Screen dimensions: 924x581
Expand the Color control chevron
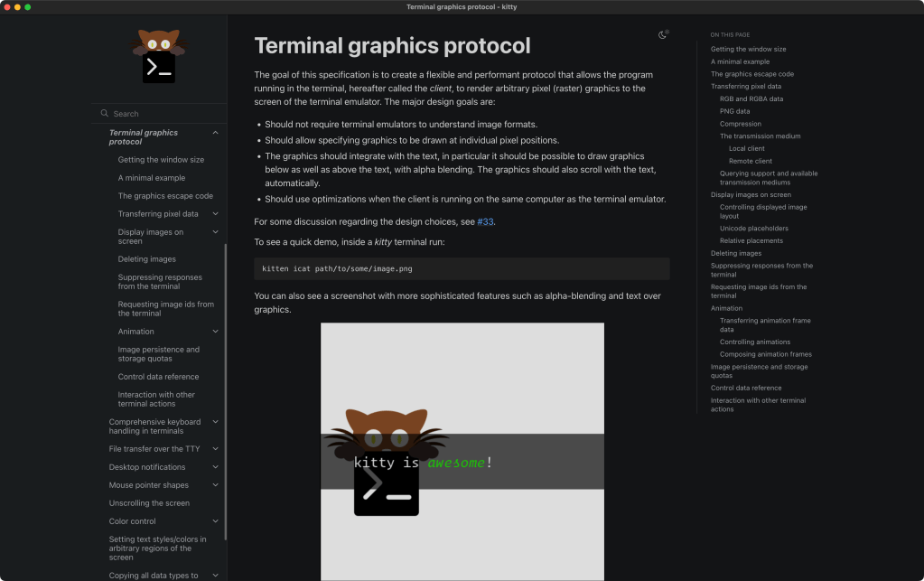[215, 521]
